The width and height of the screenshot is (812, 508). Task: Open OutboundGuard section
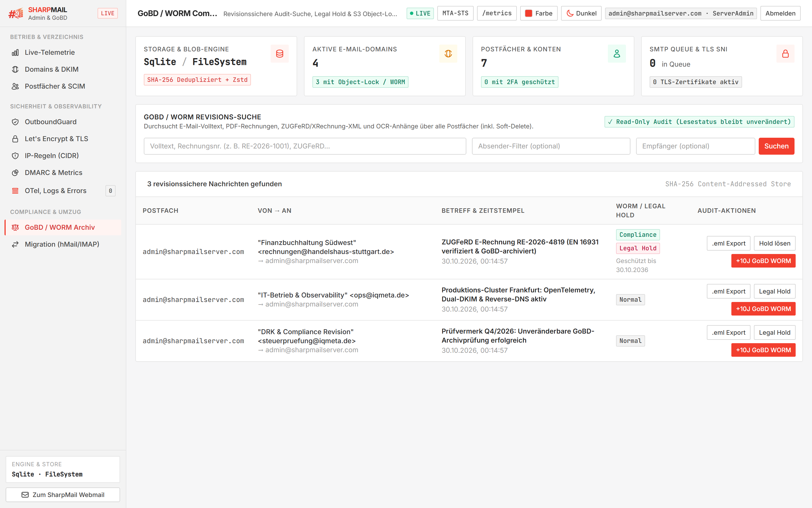[x=63, y=122]
